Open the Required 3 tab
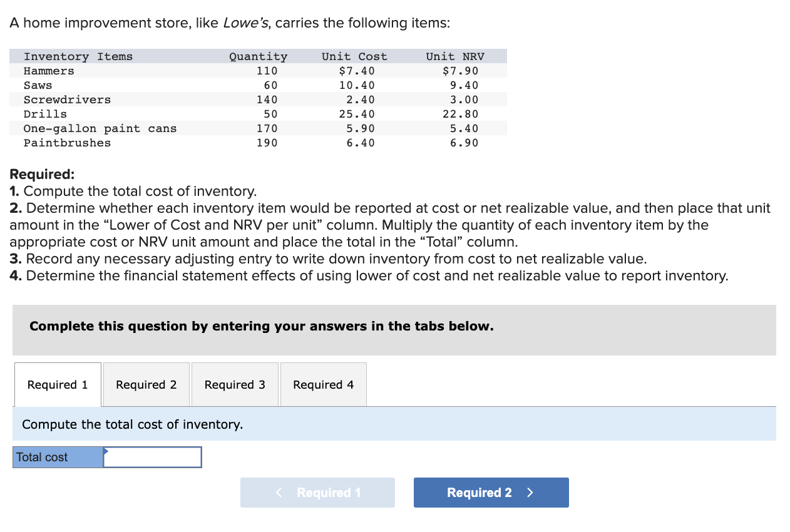The width and height of the screenshot is (790, 532). click(235, 384)
